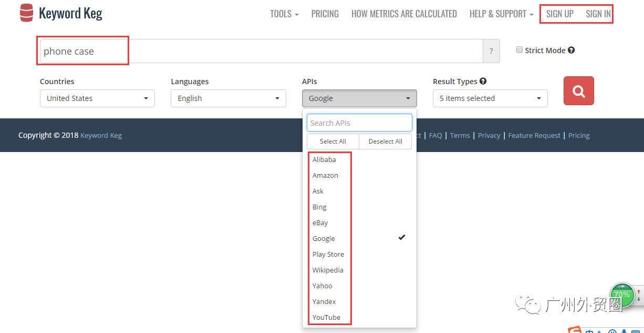Open the Feature Request footer link
The image size is (644, 333).
[x=534, y=135]
